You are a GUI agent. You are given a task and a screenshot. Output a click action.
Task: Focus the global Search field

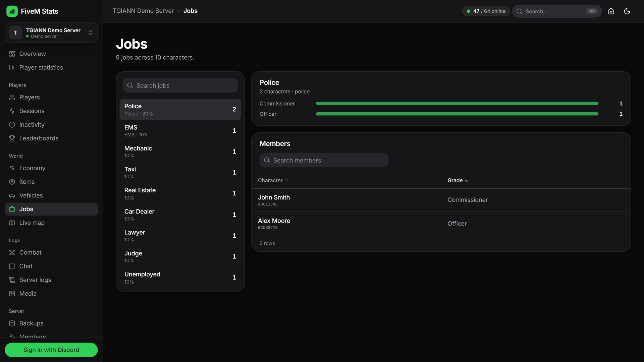pos(557,11)
